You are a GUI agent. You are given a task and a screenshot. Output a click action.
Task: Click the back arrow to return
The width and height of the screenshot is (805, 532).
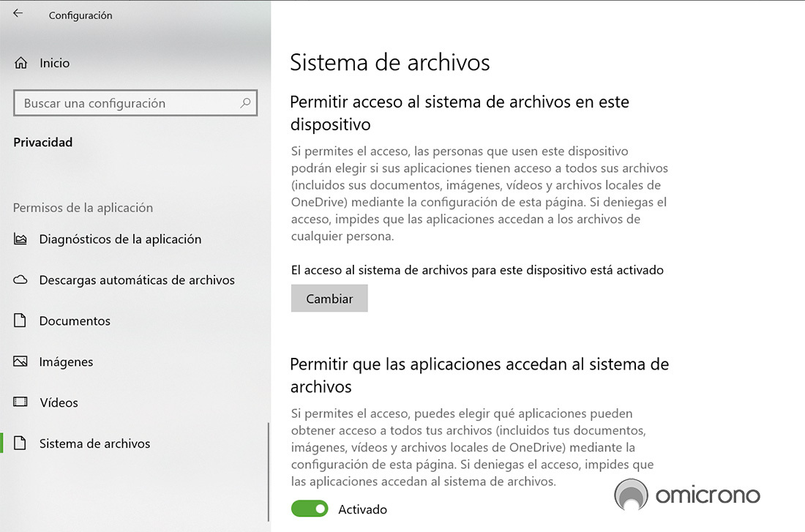[x=16, y=13]
